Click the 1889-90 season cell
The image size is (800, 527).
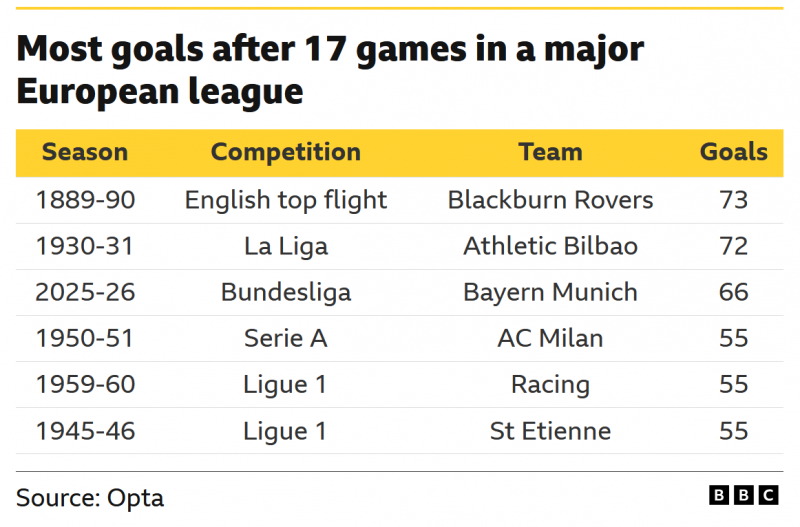(x=85, y=200)
